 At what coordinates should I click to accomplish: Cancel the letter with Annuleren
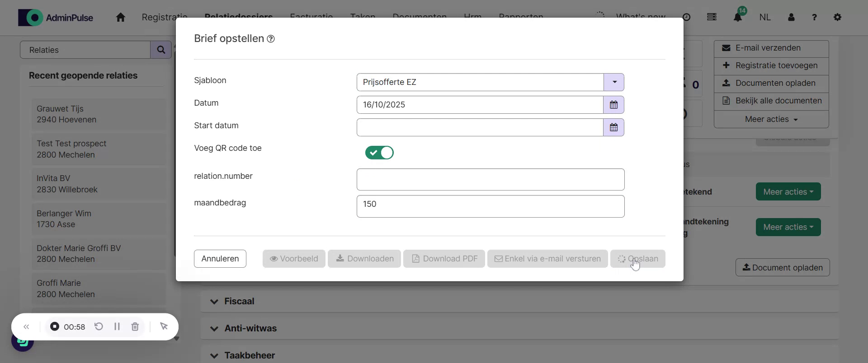click(220, 259)
